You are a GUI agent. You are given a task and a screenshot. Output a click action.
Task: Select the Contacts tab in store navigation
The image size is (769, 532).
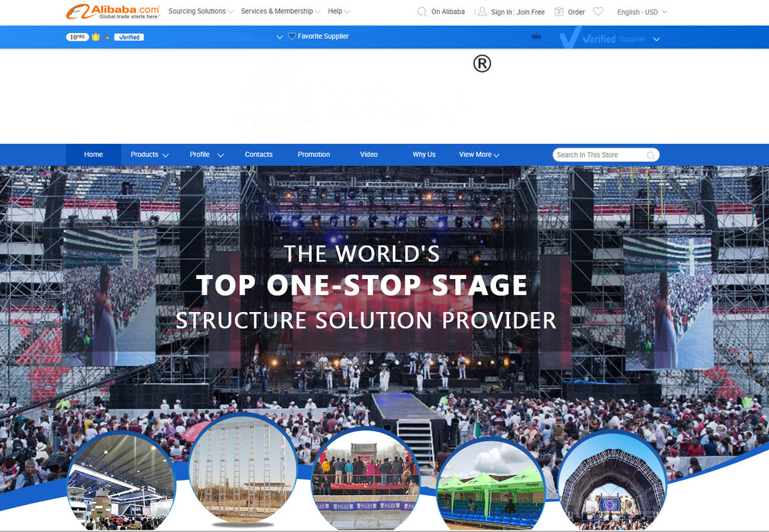pyautogui.click(x=258, y=155)
